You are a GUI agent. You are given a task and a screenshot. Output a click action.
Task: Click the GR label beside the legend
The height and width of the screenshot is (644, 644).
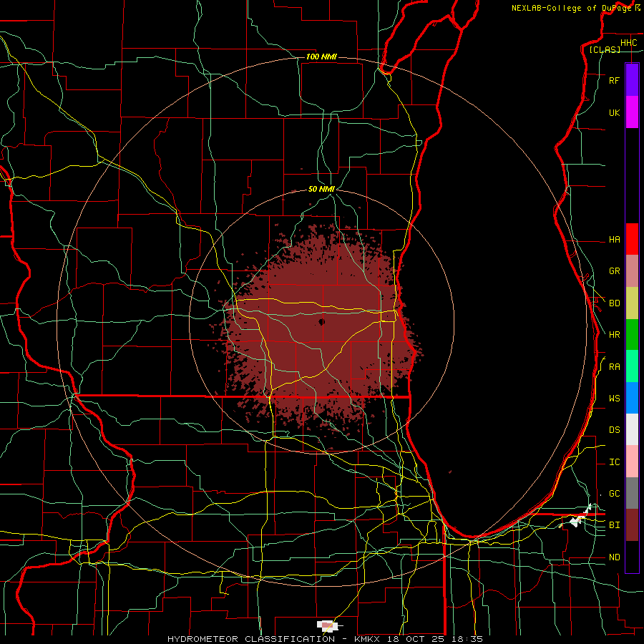click(x=614, y=271)
